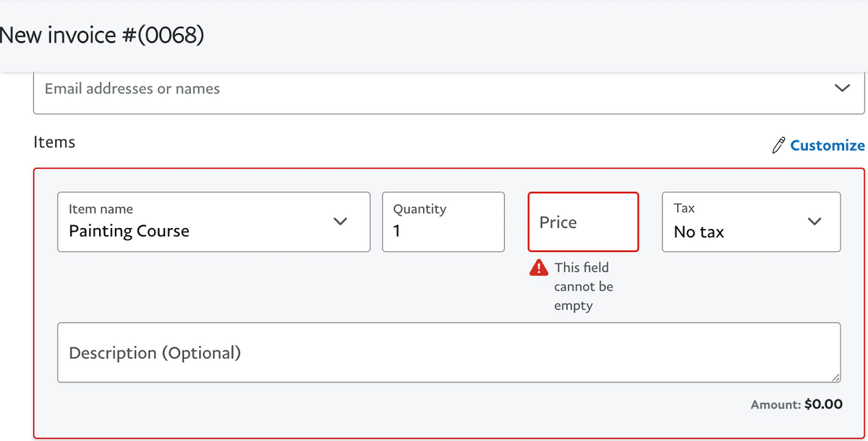Screen dimensions: 868x441
Task: Click the Items section heading
Action: pyautogui.click(x=54, y=142)
